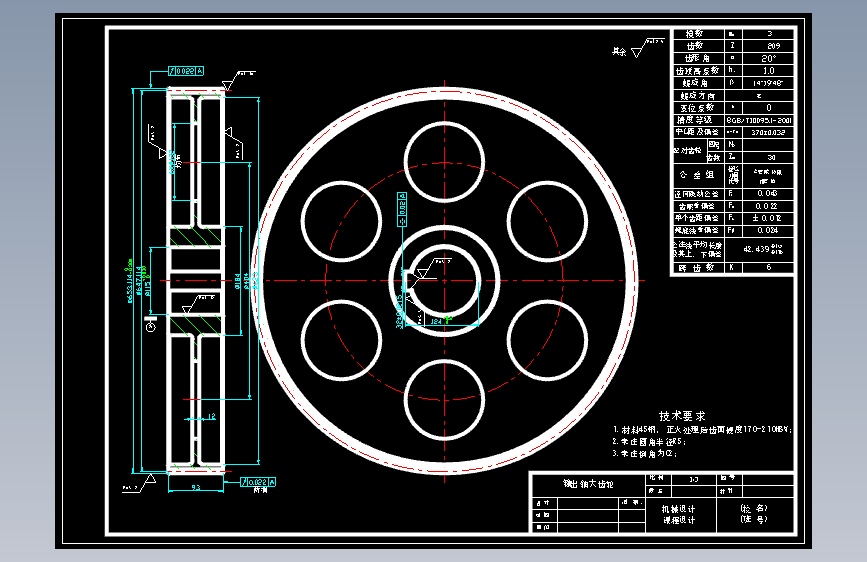
Task: Click the lower-left lightening hole of the gear
Action: tap(341, 340)
